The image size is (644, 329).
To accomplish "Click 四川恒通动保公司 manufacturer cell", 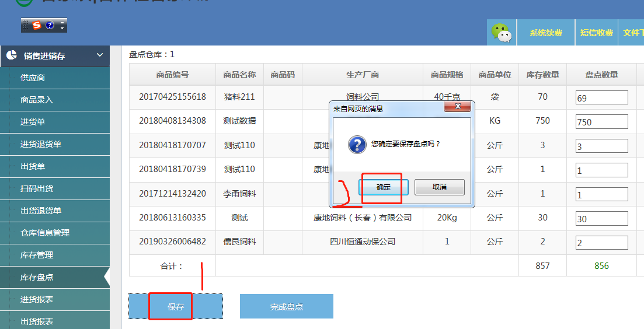I will click(363, 242).
